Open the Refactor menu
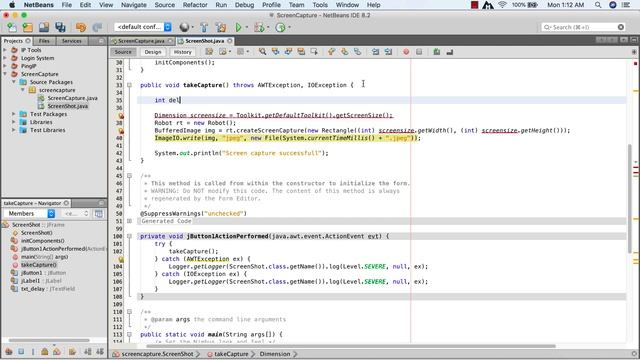 tap(195, 5)
